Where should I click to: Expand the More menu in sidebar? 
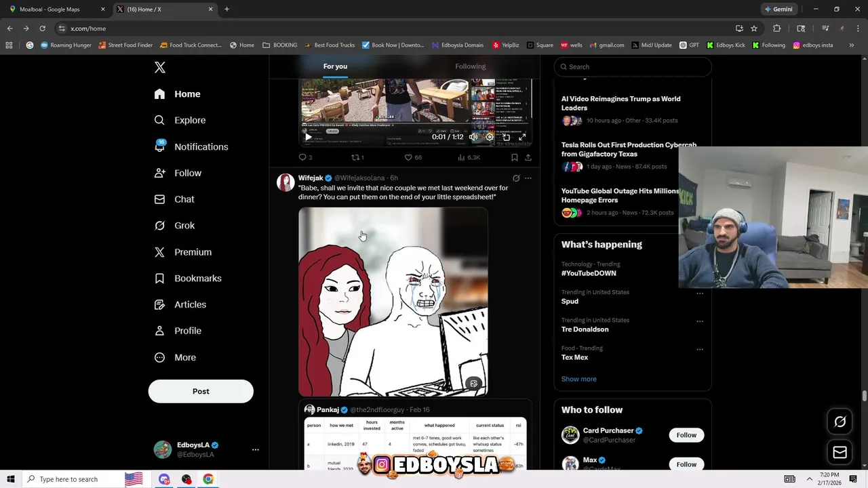coord(175,357)
